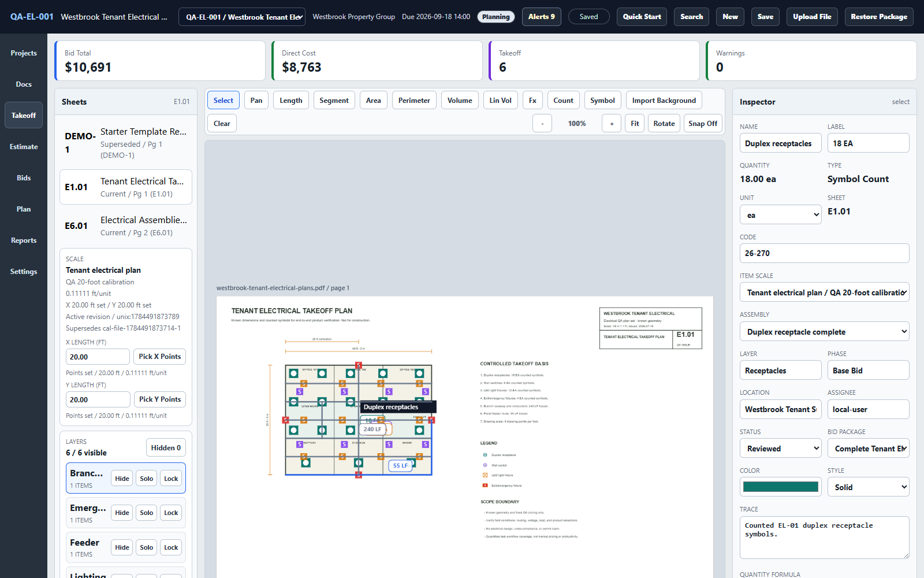Select the Segment tool
The width and height of the screenshot is (924, 578).
pyautogui.click(x=334, y=101)
